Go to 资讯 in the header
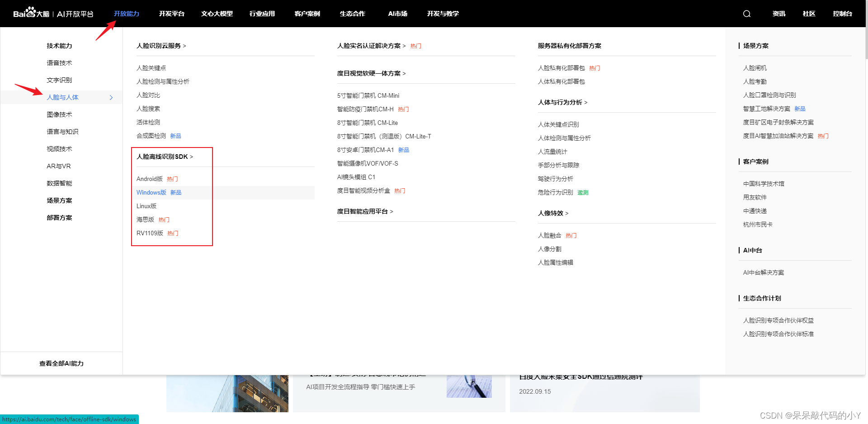Image resolution: width=868 pixels, height=424 pixels. (x=779, y=14)
